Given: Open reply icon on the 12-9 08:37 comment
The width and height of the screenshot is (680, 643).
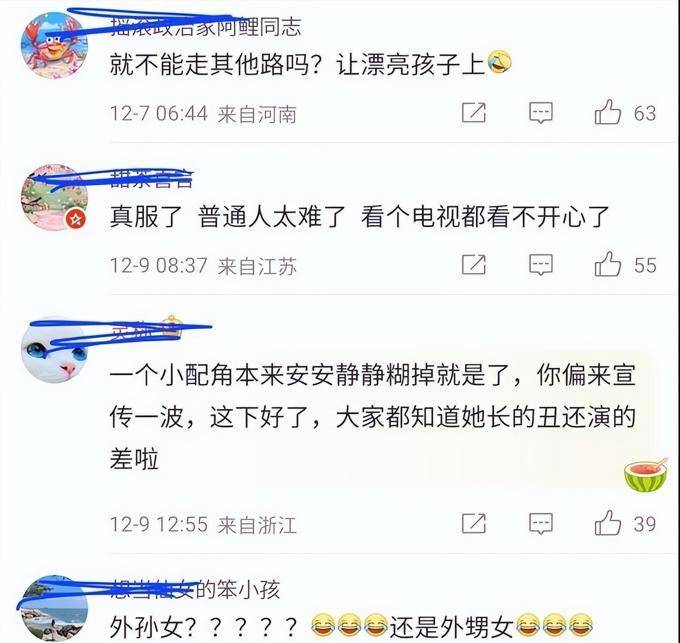Looking at the screenshot, I should (x=541, y=265).
